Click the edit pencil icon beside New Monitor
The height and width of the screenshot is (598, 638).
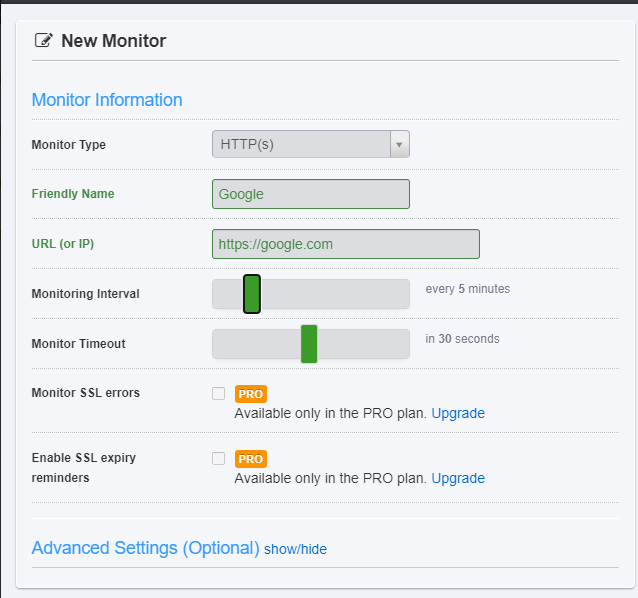point(43,41)
